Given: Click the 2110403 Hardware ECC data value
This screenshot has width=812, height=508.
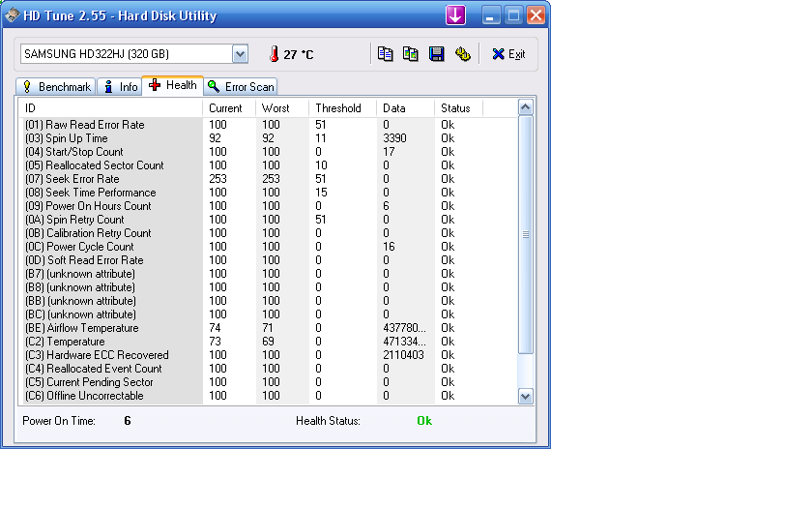Looking at the screenshot, I should [x=403, y=354].
